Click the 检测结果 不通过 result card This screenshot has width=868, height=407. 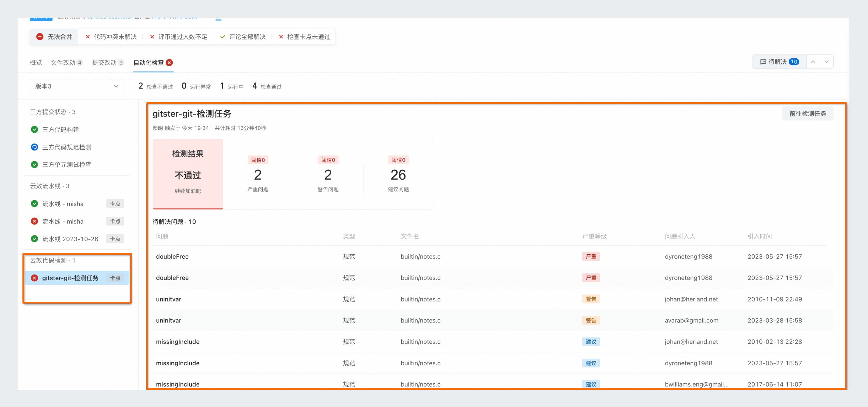(x=188, y=174)
